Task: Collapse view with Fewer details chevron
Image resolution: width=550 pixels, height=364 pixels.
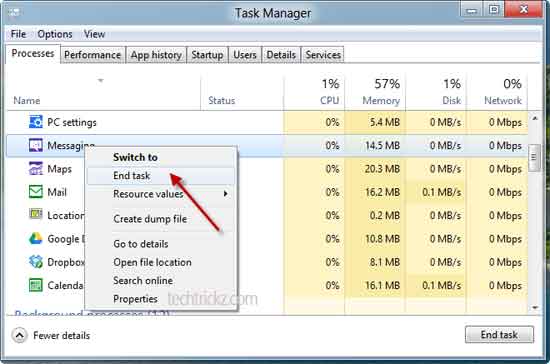Action: 19,336
